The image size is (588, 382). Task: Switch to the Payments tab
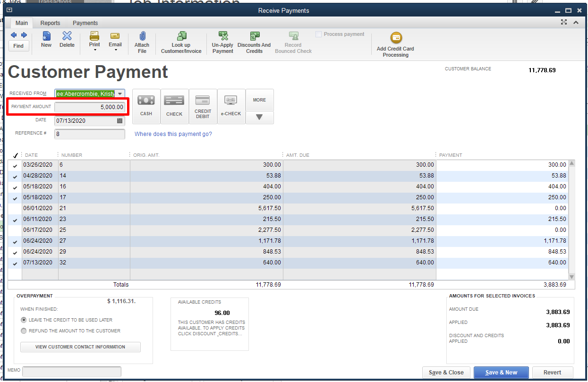[85, 23]
